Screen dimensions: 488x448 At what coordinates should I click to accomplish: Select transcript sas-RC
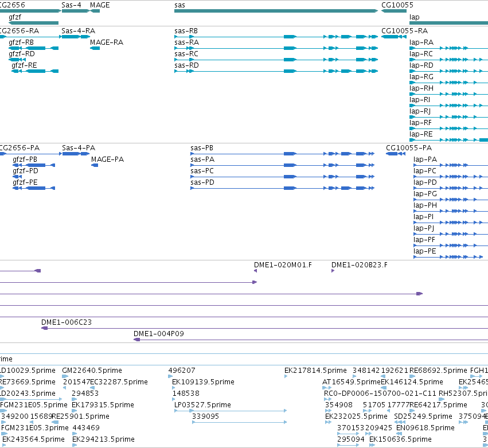(x=276, y=60)
